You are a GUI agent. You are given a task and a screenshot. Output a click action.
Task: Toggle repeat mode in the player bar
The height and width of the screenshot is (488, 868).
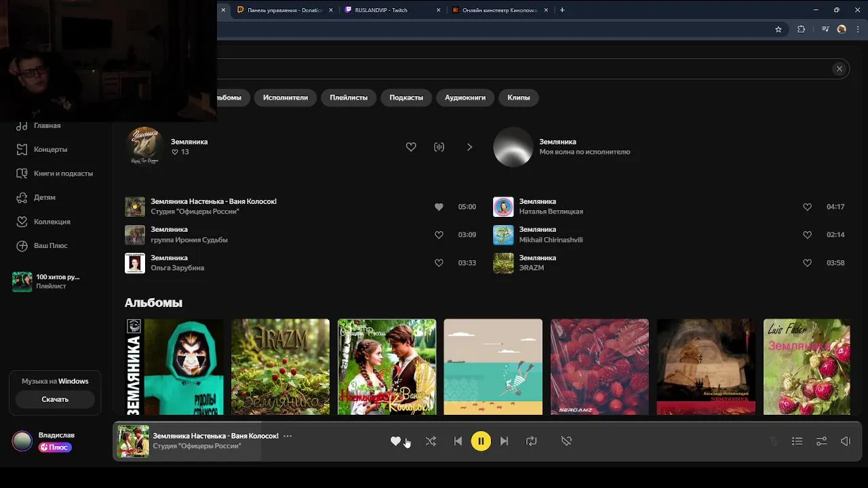point(532,441)
